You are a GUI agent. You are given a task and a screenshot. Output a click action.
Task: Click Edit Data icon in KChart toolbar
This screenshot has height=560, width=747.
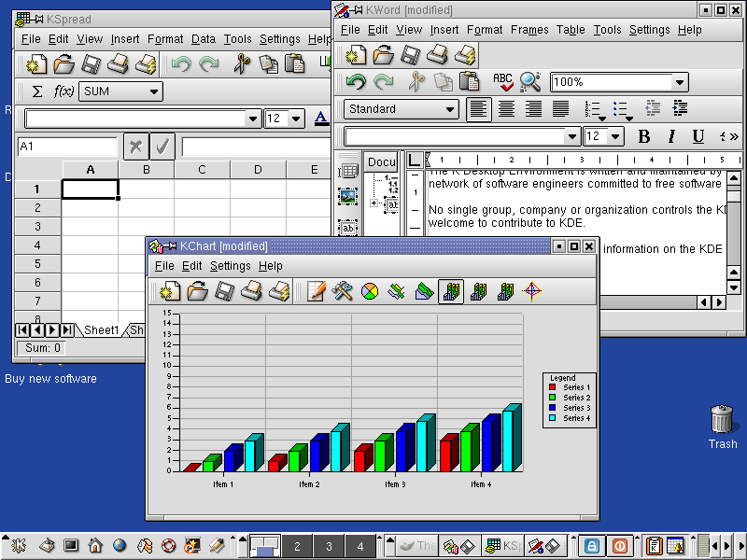point(316,291)
